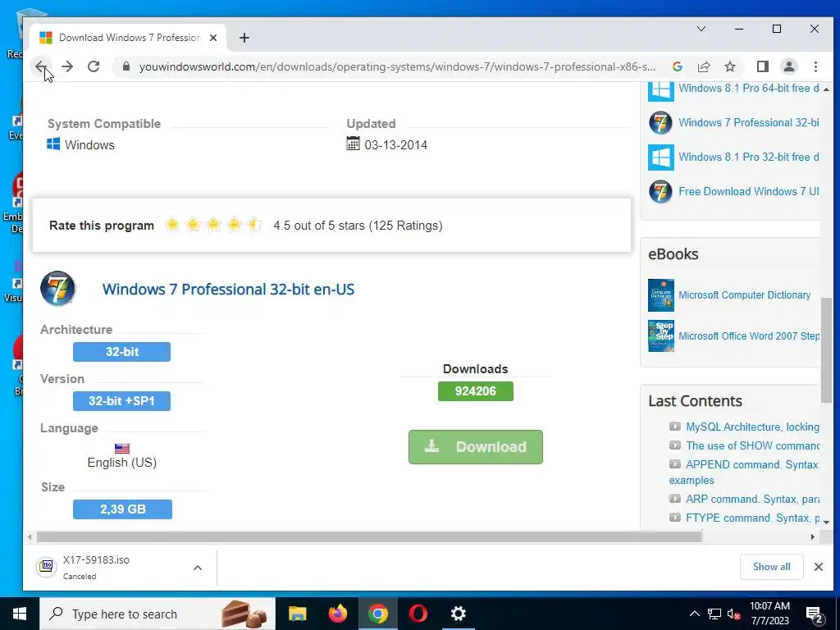Rate the program with the third star

click(x=213, y=225)
